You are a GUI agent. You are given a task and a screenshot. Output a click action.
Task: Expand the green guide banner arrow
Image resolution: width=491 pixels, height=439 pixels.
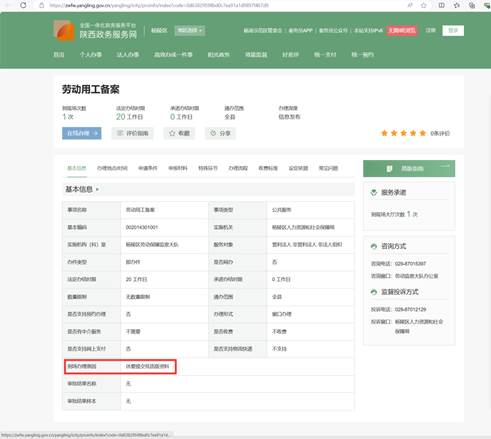(446, 166)
